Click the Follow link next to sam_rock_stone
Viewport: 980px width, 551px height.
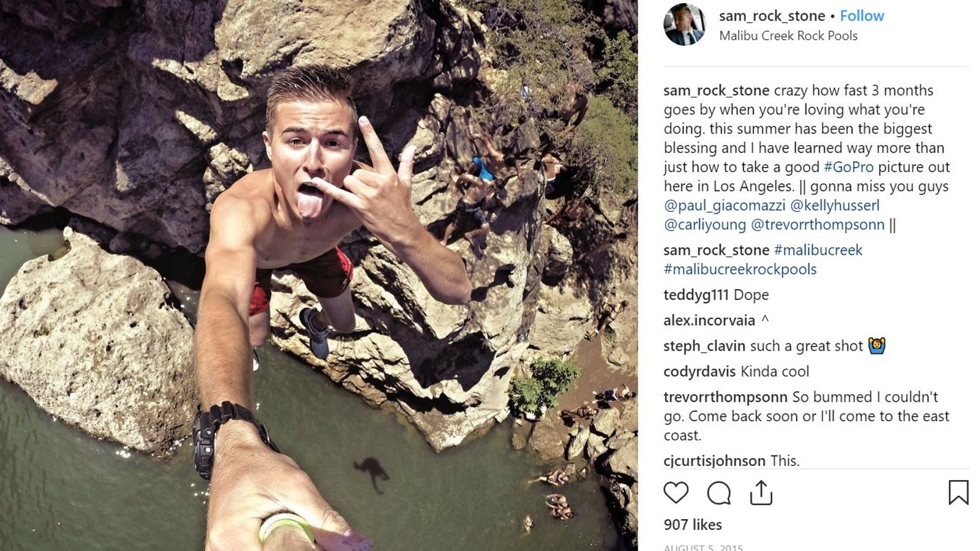(861, 16)
